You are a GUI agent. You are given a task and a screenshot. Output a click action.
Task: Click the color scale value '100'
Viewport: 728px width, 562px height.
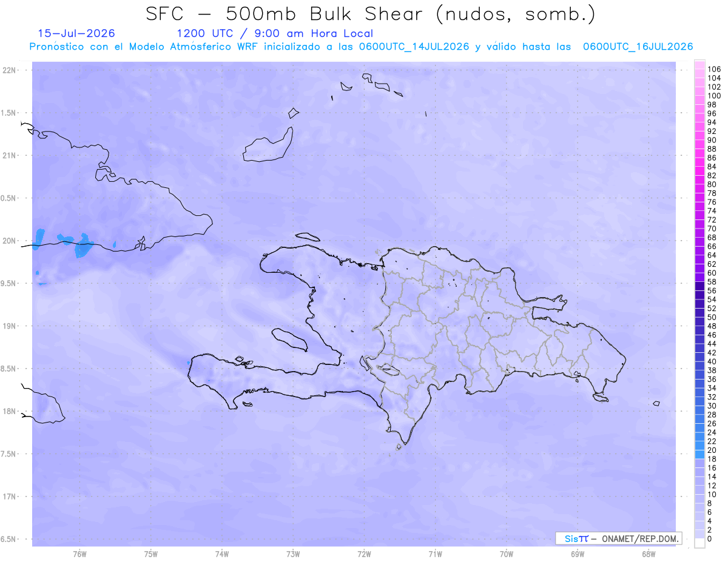(x=714, y=96)
